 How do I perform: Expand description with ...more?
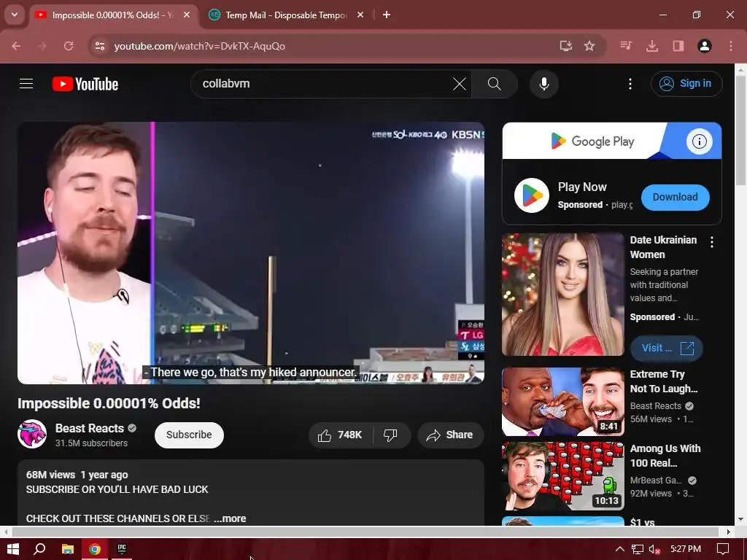[230, 518]
